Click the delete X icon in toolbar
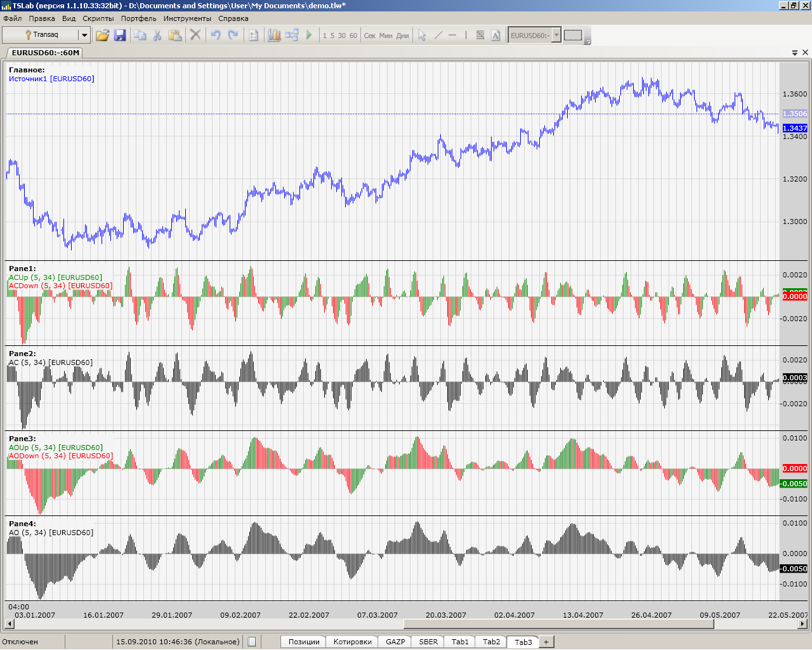Image resolution: width=812 pixels, height=650 pixels. (x=195, y=35)
